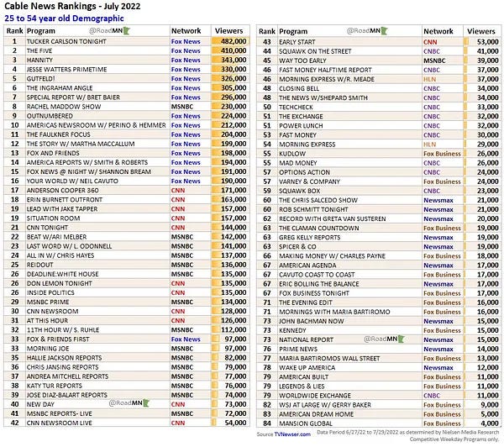Select VARNEY & COMPANY entry
This screenshot has height=447, width=504.
pos(309,182)
